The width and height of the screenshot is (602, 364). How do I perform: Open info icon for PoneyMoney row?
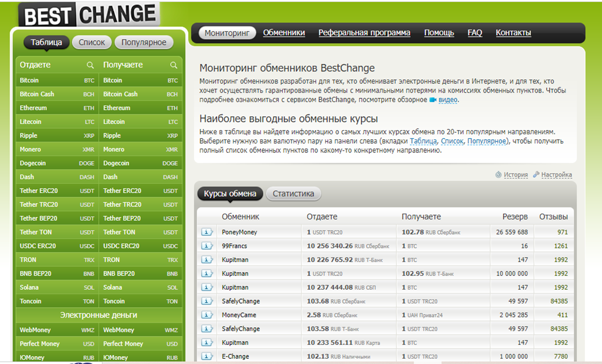pos(207,232)
